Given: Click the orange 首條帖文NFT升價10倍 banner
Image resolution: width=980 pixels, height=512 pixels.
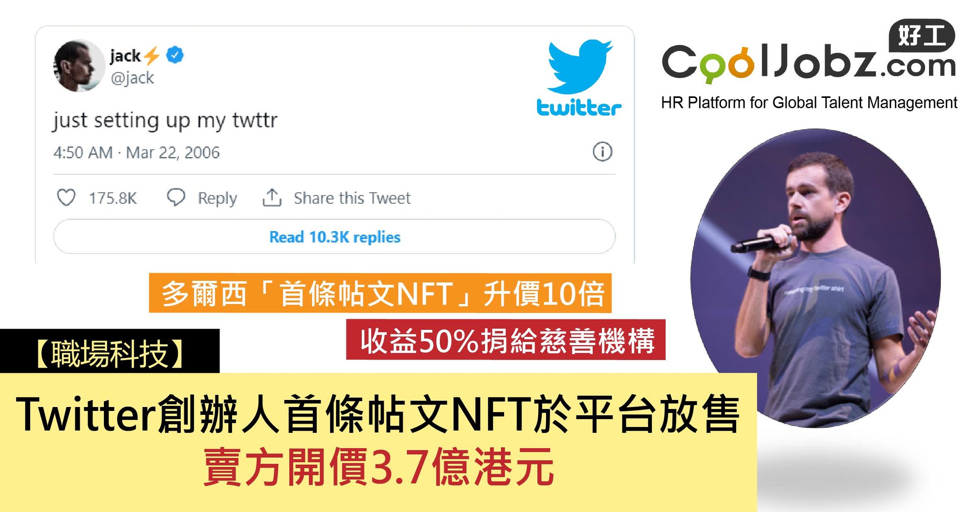Looking at the screenshot, I should (x=380, y=293).
